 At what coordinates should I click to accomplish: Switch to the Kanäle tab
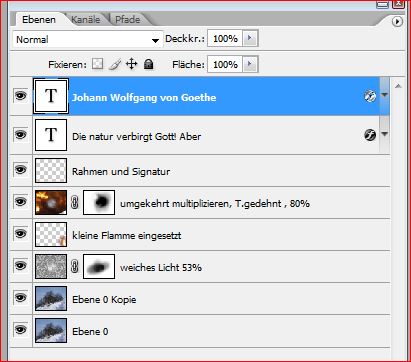coord(86,20)
